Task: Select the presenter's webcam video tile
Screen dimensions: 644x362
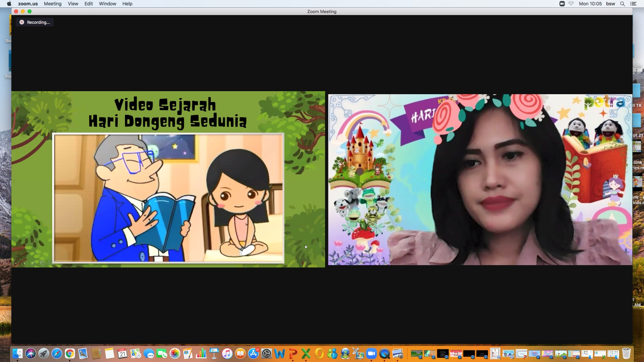Action: 480,180
